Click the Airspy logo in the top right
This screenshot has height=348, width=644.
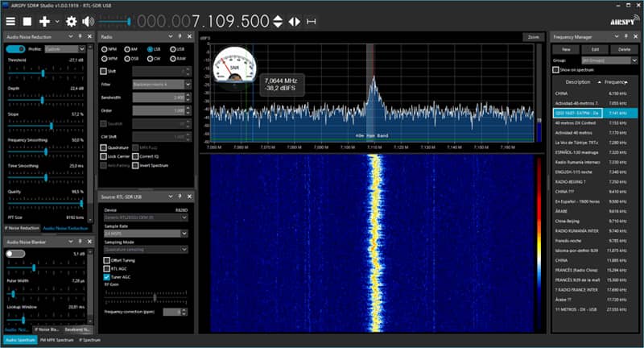tap(625, 21)
